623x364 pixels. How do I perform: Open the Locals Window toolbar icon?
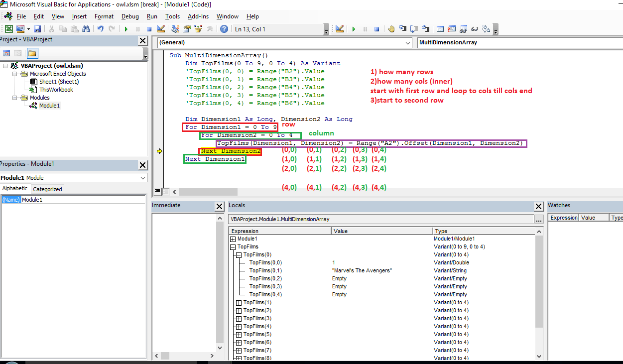tap(440, 29)
